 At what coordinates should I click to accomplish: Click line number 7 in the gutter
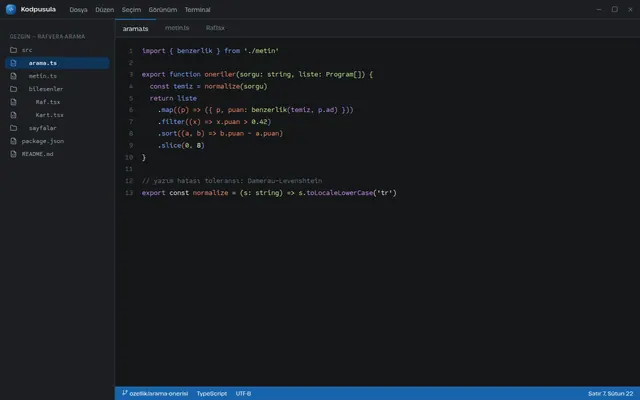131,122
